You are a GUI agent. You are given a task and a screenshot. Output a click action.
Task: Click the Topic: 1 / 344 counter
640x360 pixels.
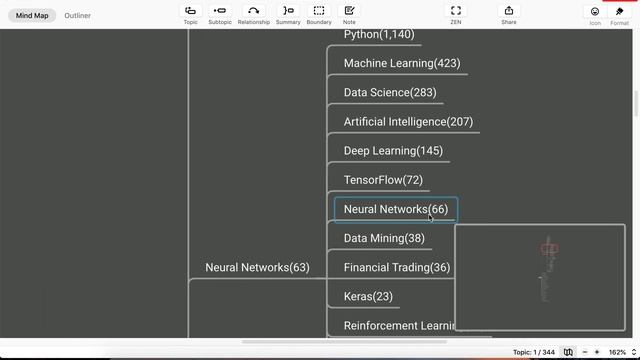pyautogui.click(x=533, y=352)
